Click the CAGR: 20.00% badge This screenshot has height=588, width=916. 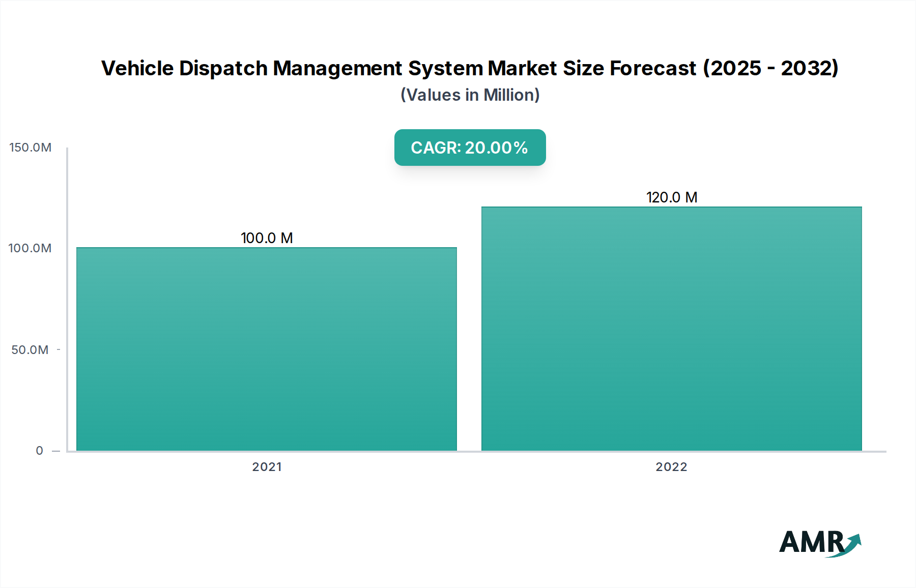[470, 148]
